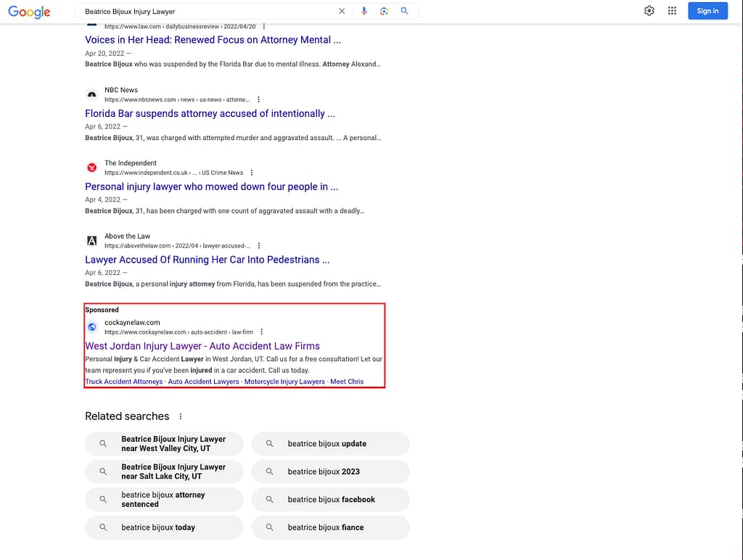Select related search 'beatrice bijoux update'
Image resolution: width=743 pixels, height=560 pixels.
[330, 444]
